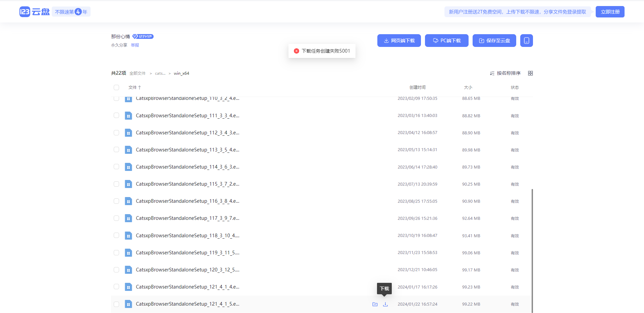Check the box for Setup_117_3_9_7

pyautogui.click(x=116, y=218)
